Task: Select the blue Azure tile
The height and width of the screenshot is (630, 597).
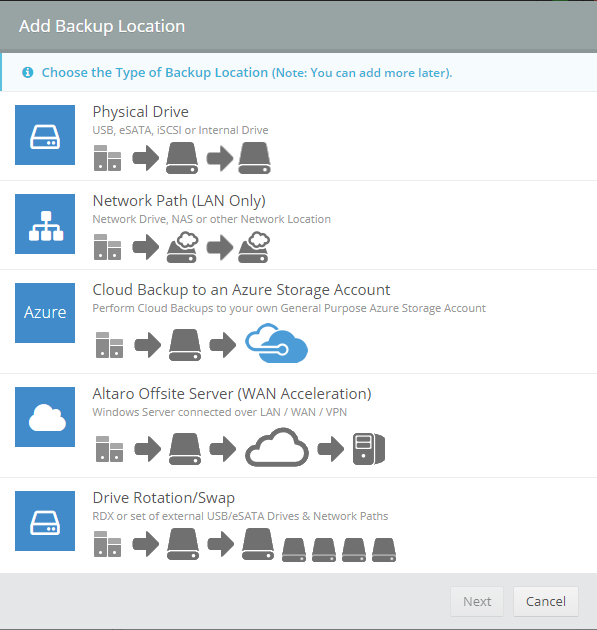Action: [x=45, y=313]
